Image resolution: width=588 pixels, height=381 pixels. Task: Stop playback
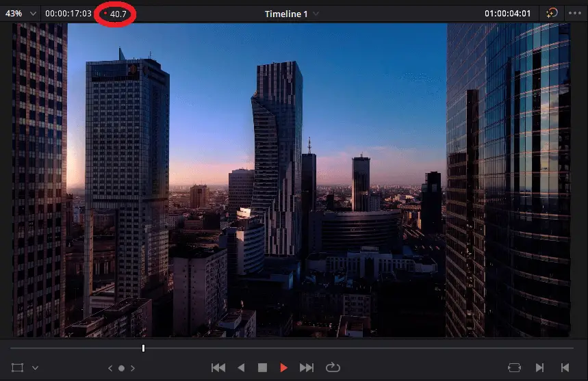click(262, 368)
